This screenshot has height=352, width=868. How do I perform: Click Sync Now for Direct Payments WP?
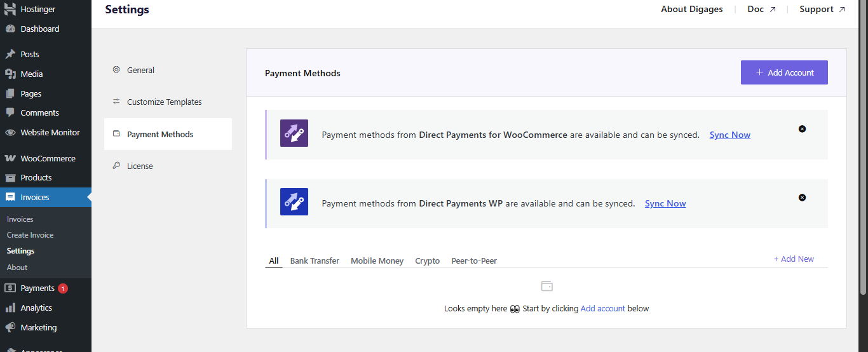665,203
